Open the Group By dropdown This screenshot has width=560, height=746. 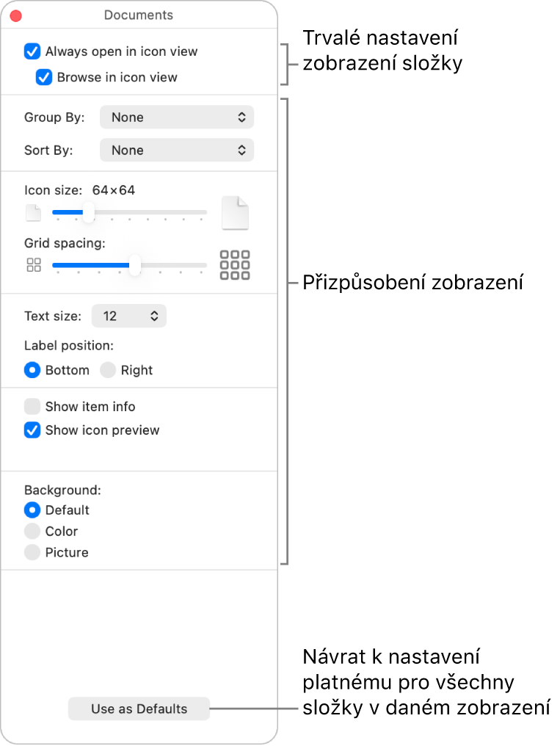point(176,117)
